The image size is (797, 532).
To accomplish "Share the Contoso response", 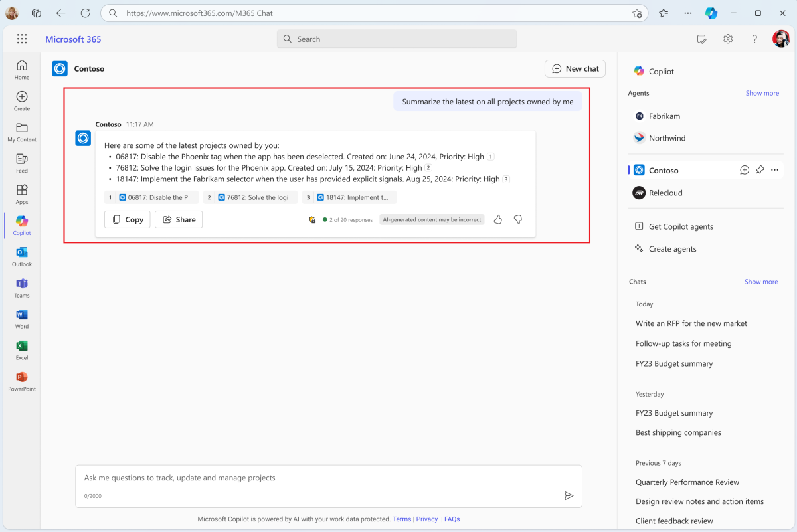I will [179, 219].
